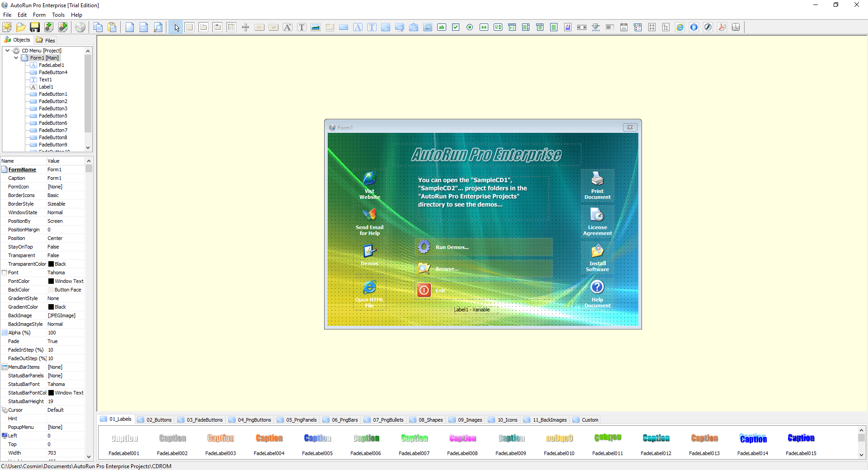Select the Media Player component icon
The width and height of the screenshot is (868, 470).
pos(694,27)
